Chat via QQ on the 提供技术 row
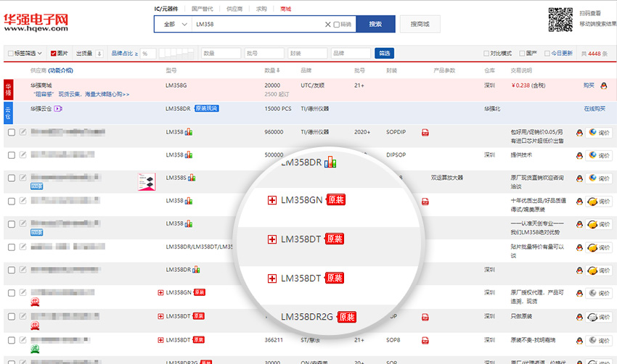This screenshot has width=617, height=364. [x=579, y=156]
